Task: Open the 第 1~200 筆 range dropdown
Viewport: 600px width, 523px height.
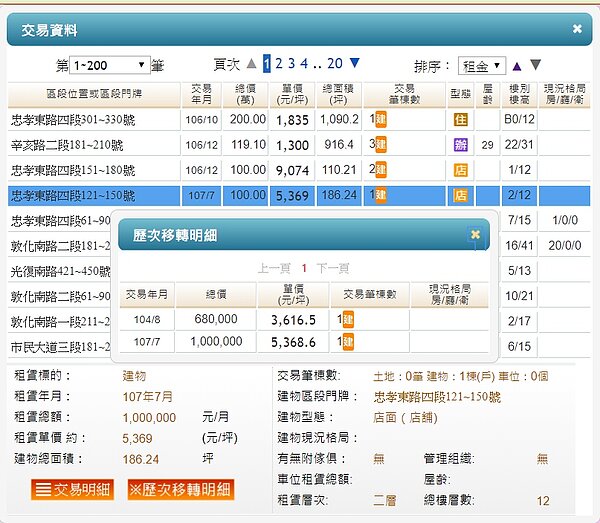Action: 110,65
